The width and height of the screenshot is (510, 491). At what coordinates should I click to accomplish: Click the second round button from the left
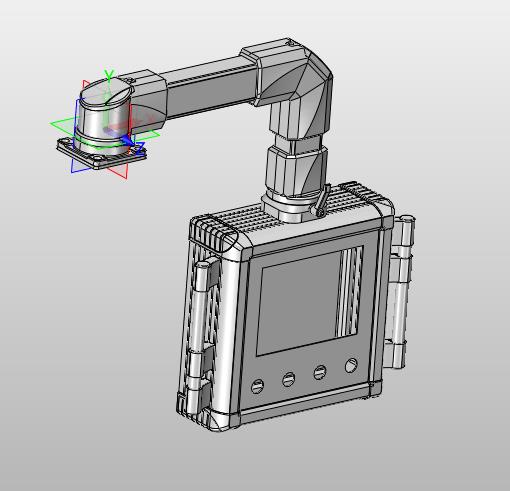289,379
